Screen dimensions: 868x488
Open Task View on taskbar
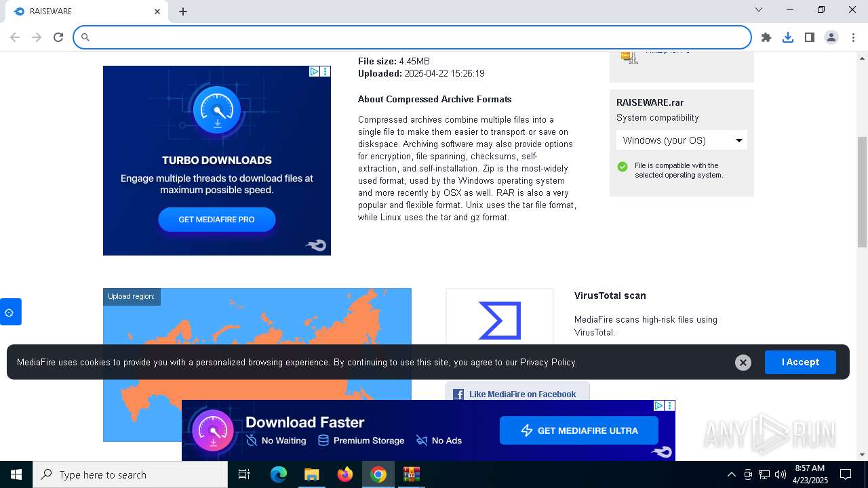point(244,474)
